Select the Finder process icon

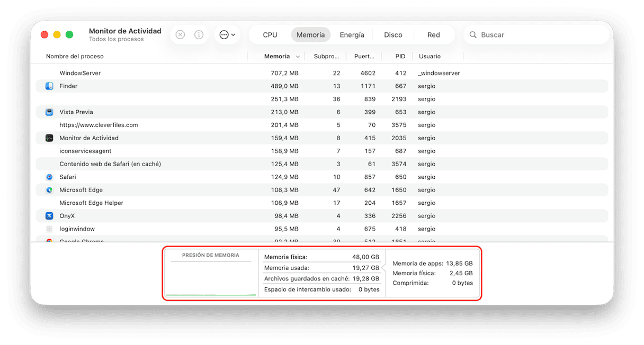49,86
